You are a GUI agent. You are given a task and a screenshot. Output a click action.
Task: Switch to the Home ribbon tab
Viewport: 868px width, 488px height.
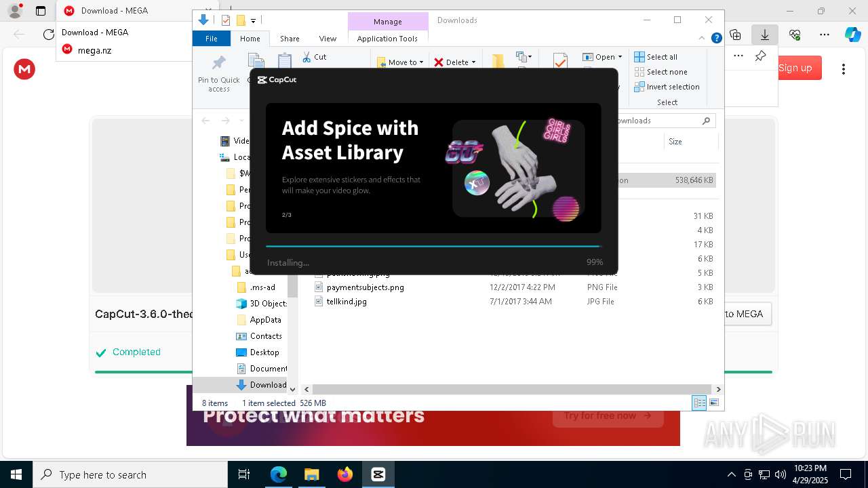250,39
